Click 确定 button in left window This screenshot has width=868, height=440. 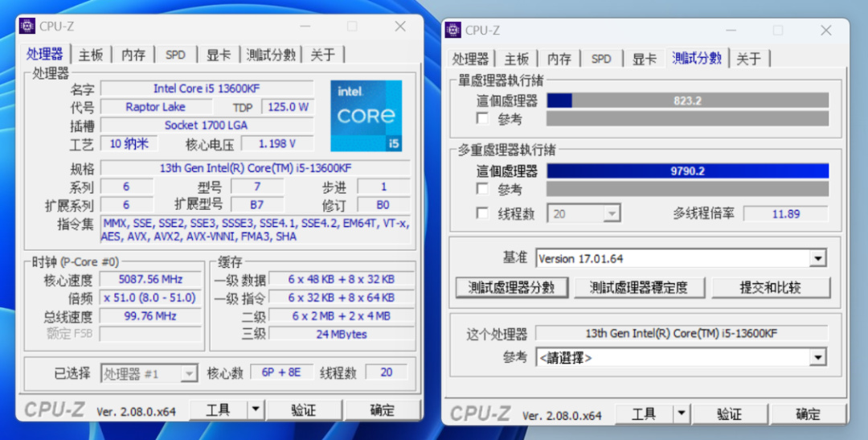click(382, 410)
